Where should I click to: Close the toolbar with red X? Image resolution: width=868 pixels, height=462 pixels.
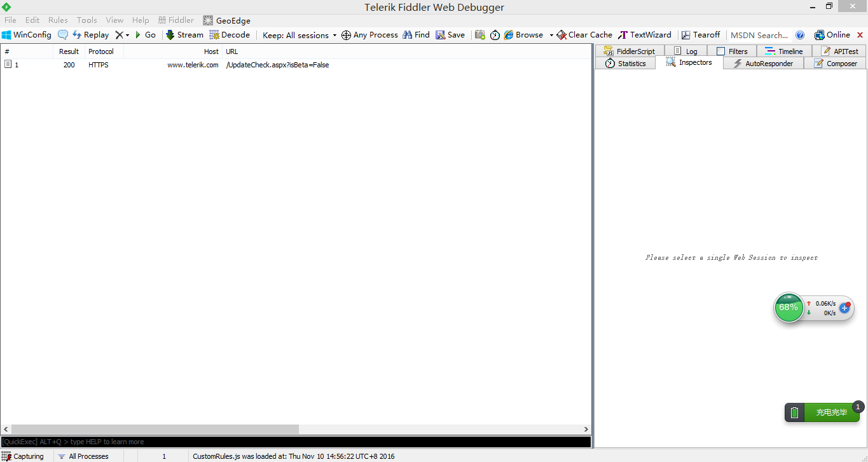[860, 35]
